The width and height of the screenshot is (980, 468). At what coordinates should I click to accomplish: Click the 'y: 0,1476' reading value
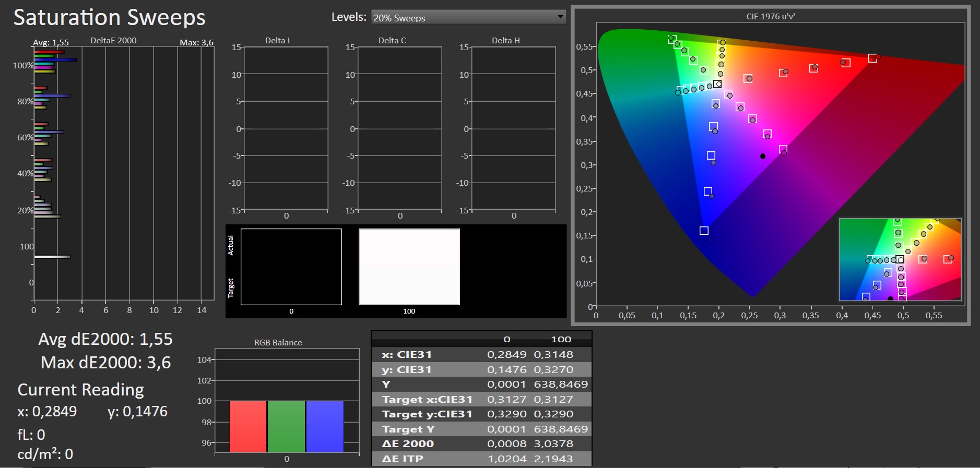click(x=138, y=412)
